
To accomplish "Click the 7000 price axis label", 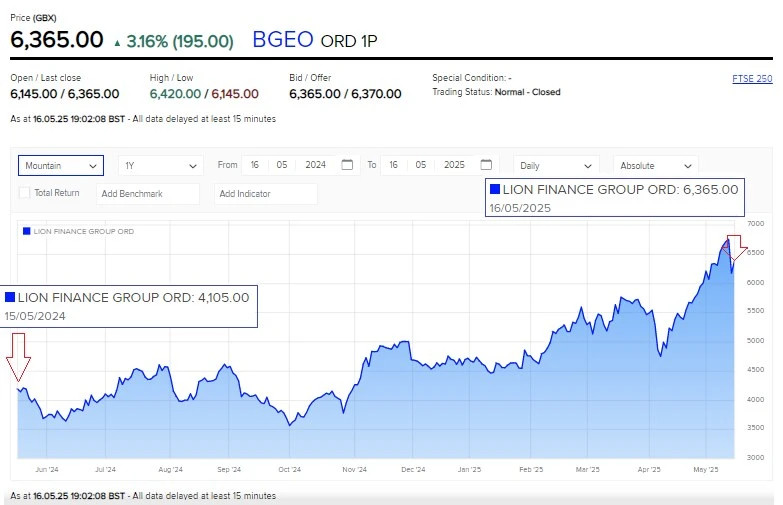I will 756,223.
